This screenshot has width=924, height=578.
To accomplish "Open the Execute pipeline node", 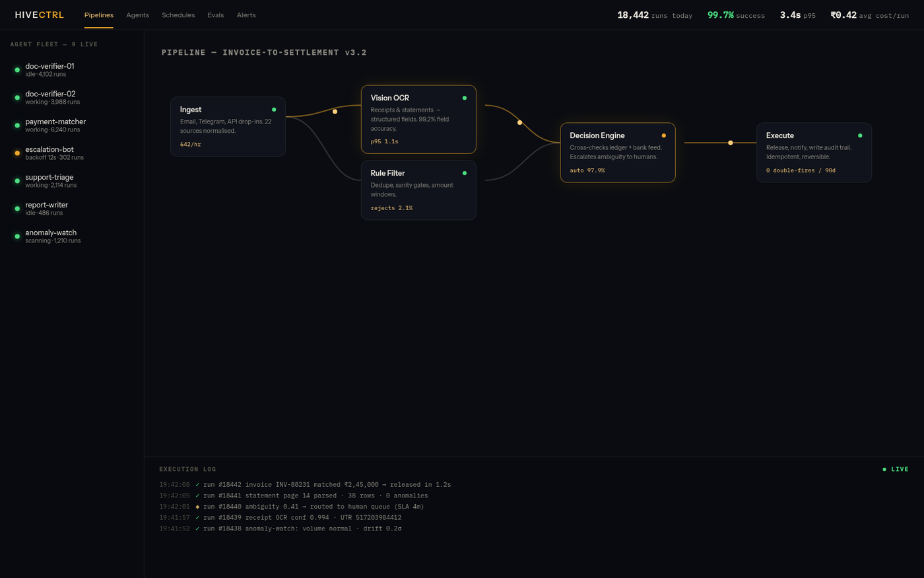I will click(x=814, y=152).
